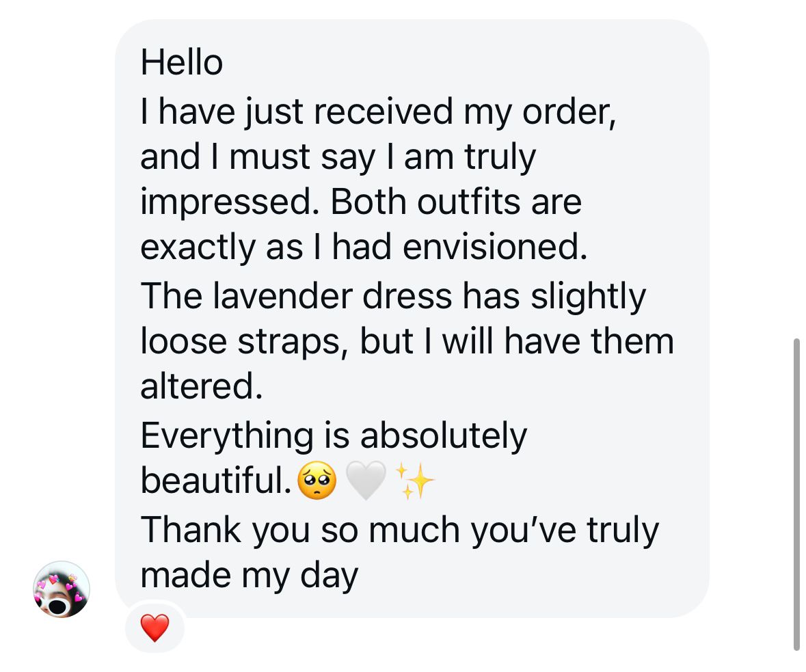
Task: Click the "made my day" closing text
Action: 250,576
